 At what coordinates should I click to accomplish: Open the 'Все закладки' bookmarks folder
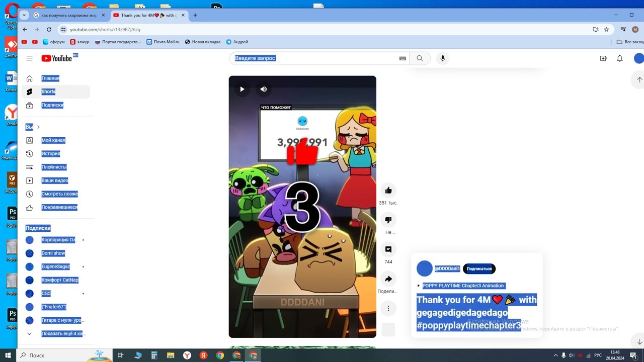(630, 42)
